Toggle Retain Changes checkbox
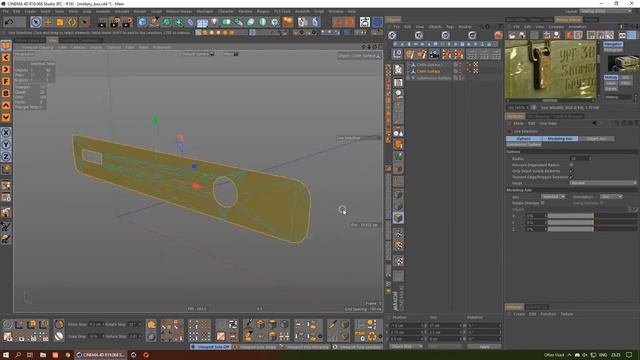The height and width of the screenshot is (360, 640). click(542, 203)
